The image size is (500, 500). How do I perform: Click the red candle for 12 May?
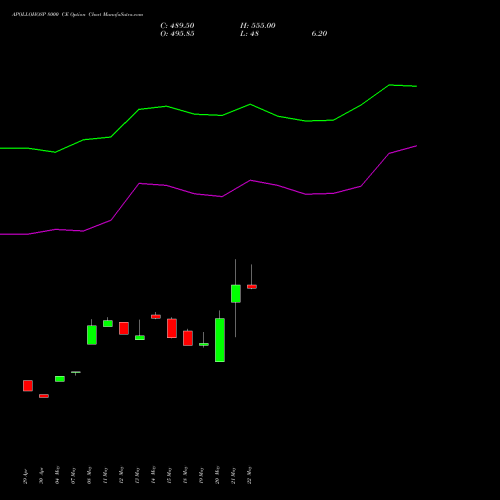(x=124, y=328)
